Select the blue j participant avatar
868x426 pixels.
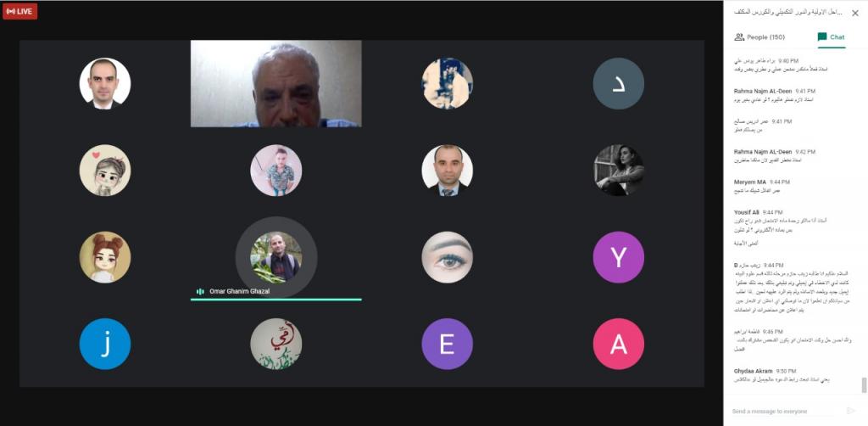(105, 344)
